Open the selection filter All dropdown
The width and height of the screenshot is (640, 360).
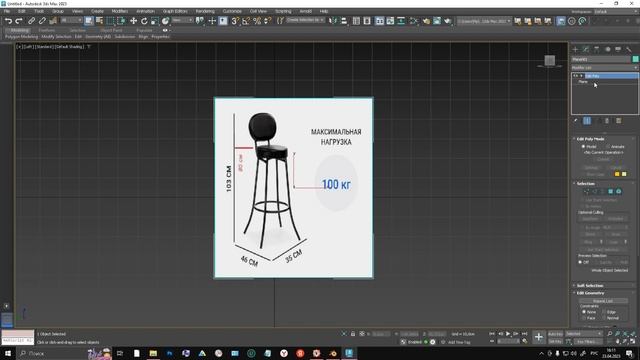tap(71, 20)
